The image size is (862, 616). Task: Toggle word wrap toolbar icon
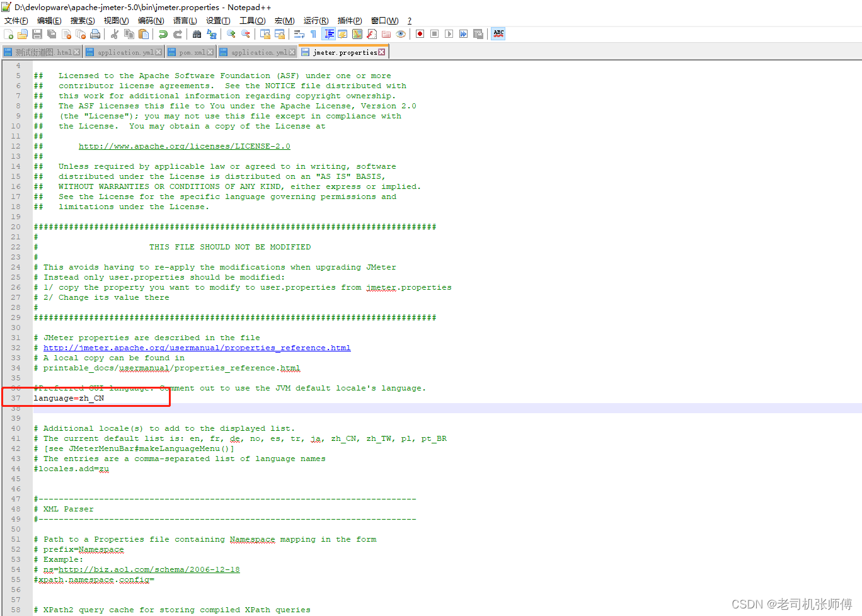coord(299,34)
